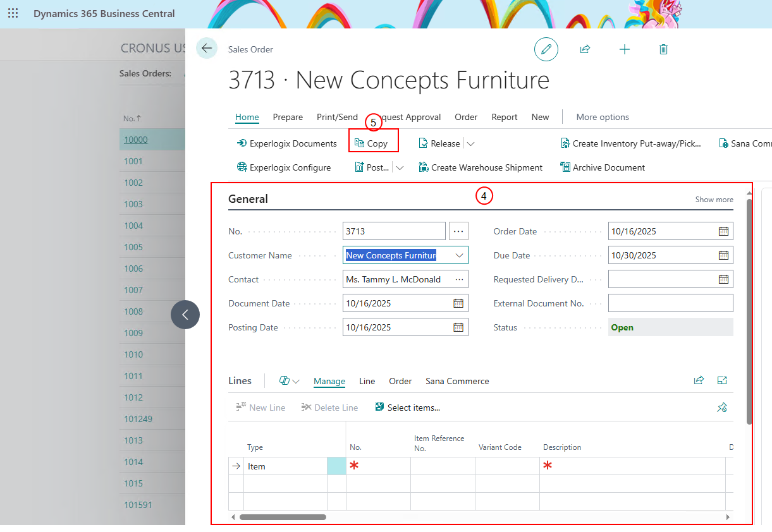Open sales order 101249 in the list
The image size is (772, 532).
click(138, 419)
